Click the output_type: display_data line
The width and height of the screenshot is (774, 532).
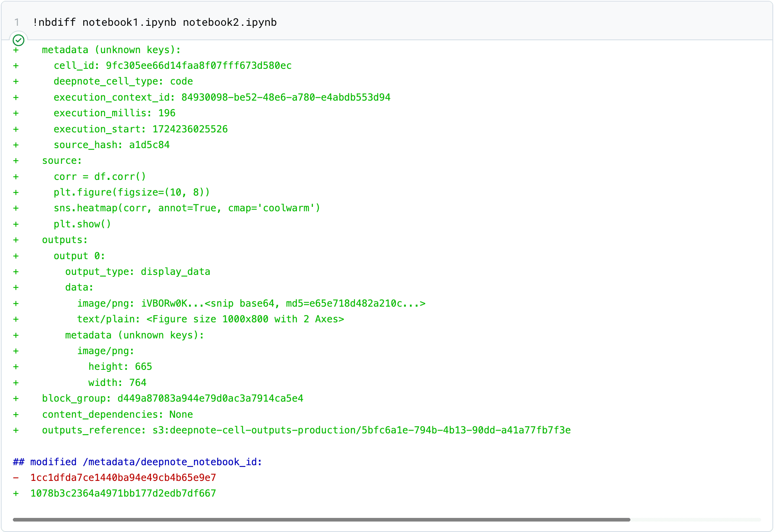click(138, 272)
